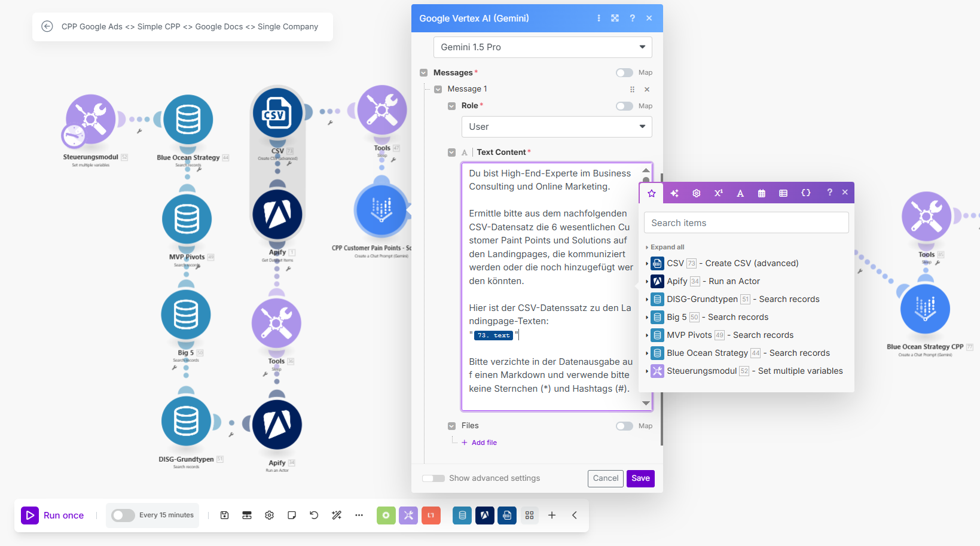Viewport: 980px width, 546px height.
Task: Click the CSV favorite icon in toolbar
Action: point(507,515)
